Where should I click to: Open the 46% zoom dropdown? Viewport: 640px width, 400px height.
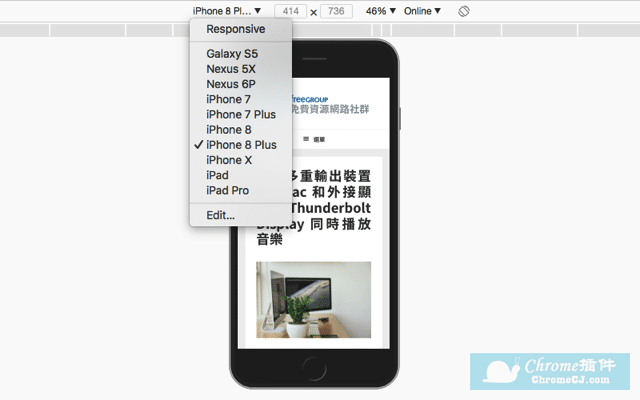(x=380, y=11)
